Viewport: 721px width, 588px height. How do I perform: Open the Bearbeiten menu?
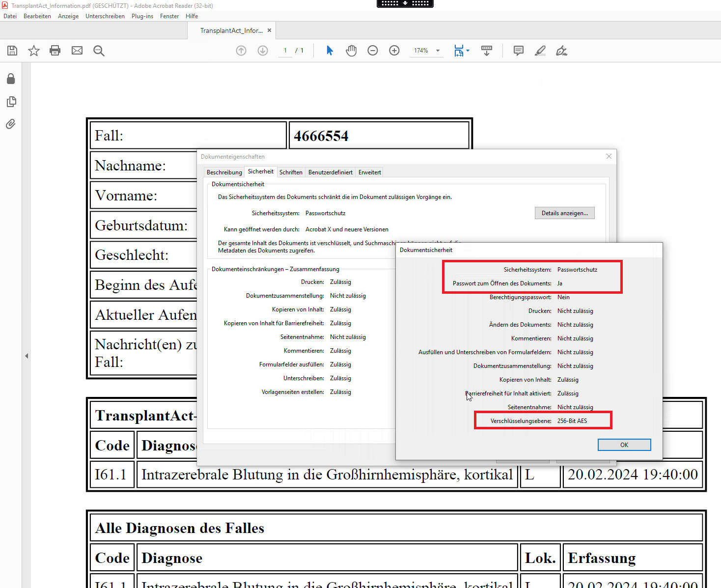[37, 16]
